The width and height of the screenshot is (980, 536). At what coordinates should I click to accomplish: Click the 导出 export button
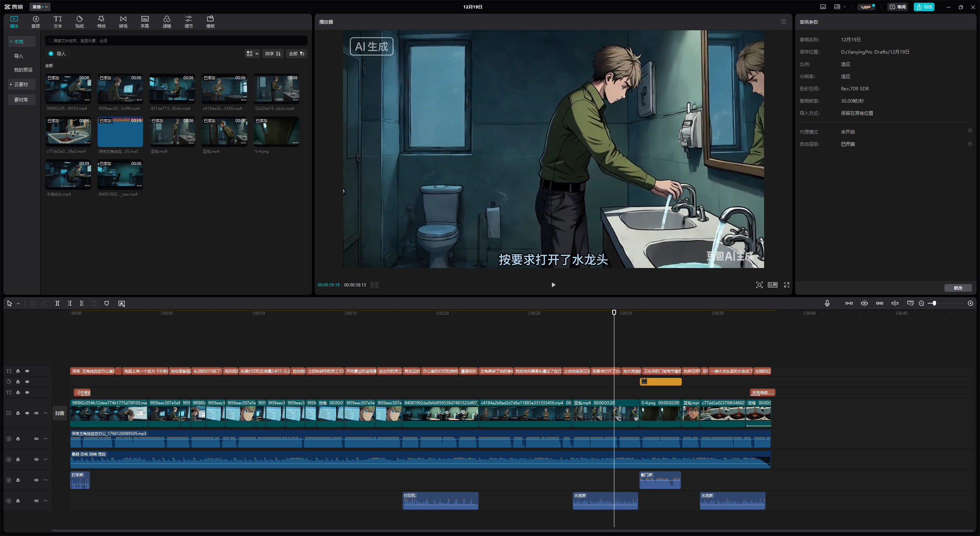point(924,7)
